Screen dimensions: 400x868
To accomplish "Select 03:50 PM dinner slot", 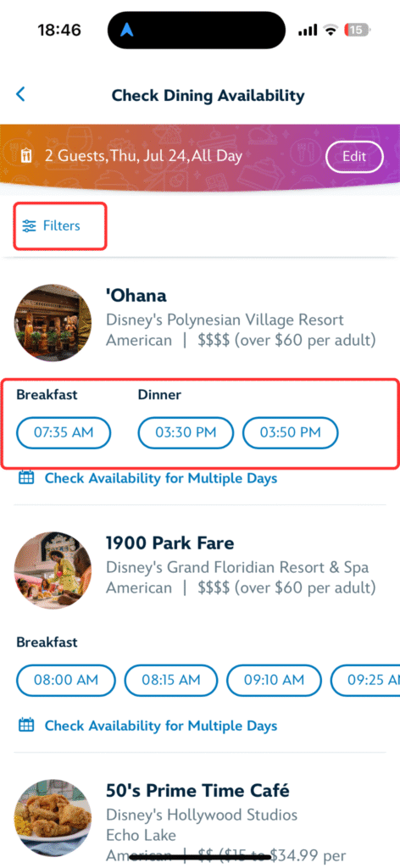I will pyautogui.click(x=291, y=432).
